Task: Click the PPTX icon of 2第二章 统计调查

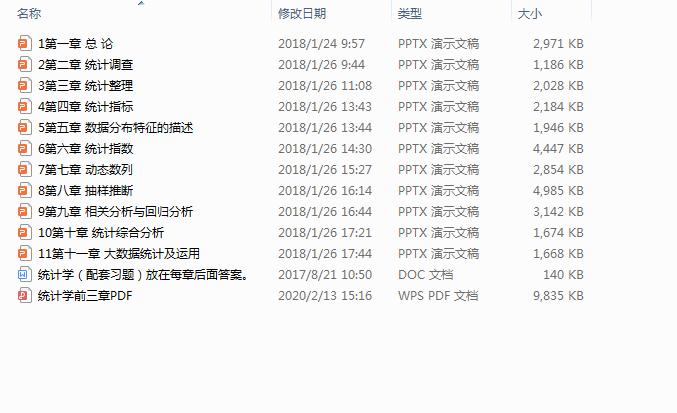Action: 25,65
